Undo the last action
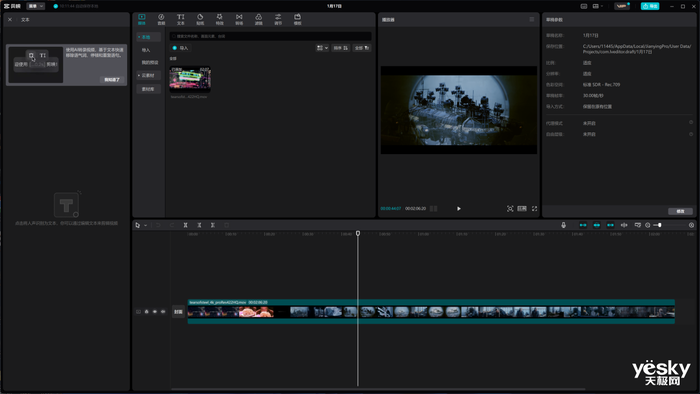The image size is (700, 394). [158, 225]
